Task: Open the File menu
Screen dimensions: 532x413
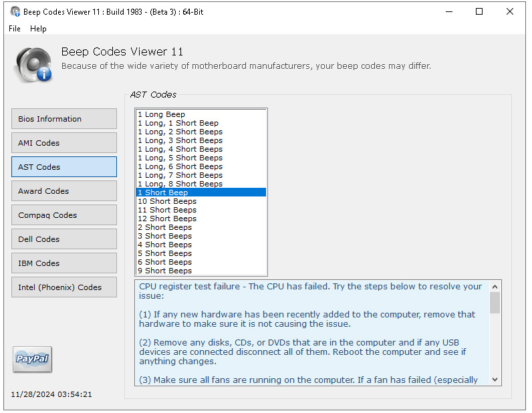Action: 15,29
